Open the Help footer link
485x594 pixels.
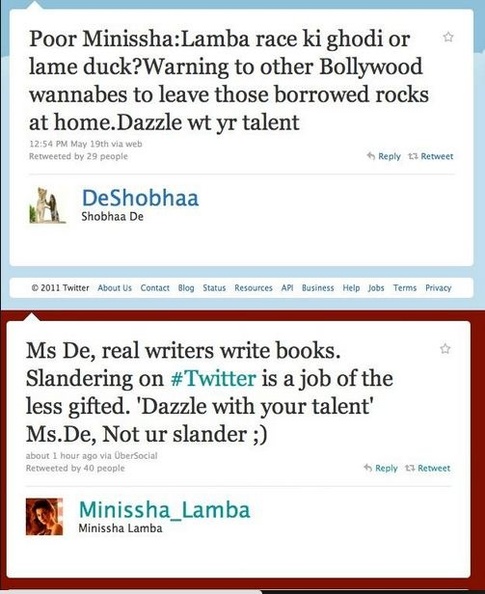point(351,288)
